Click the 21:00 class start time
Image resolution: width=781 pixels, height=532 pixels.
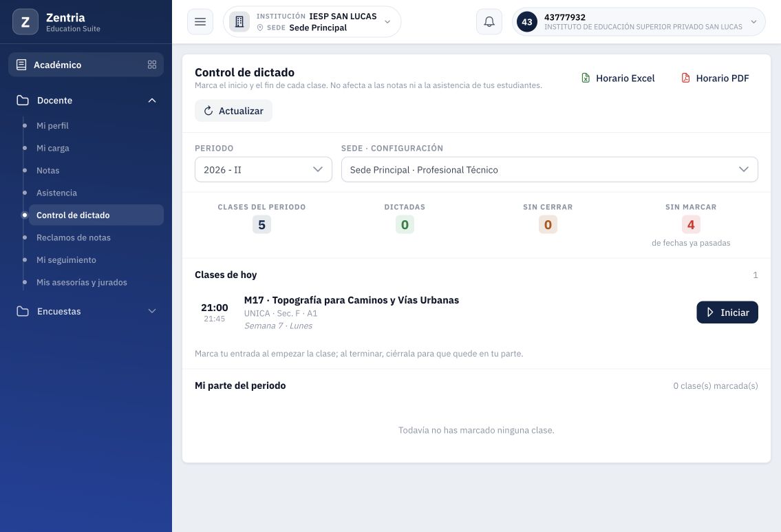[215, 308]
